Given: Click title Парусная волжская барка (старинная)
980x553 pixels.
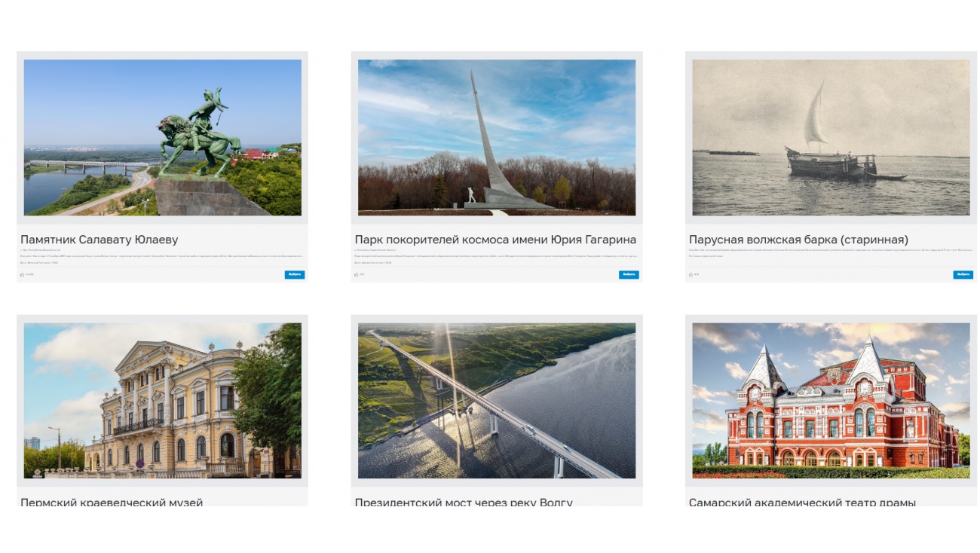Looking at the screenshot, I should [x=798, y=240].
